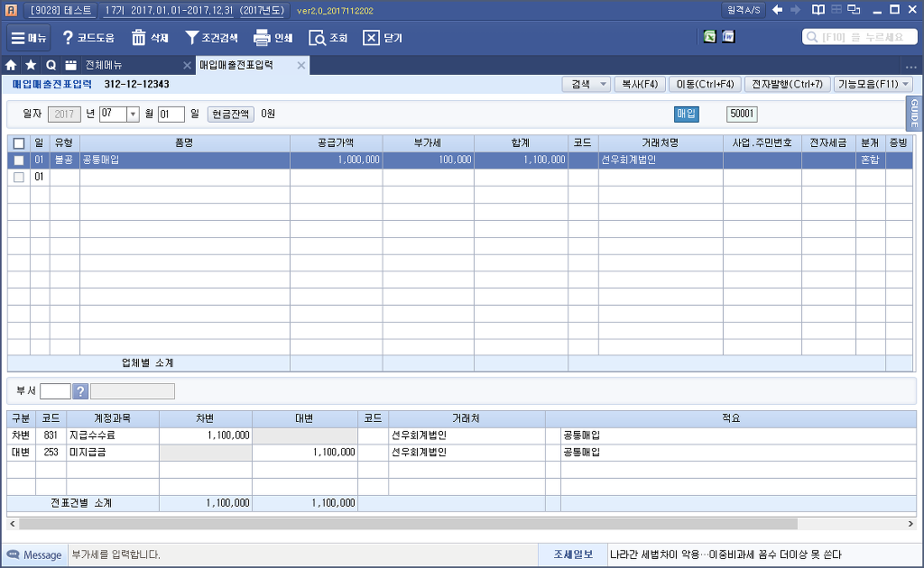This screenshot has width=924, height=568.
Task: Expand the month dropdown showing 07
Action: click(x=133, y=115)
